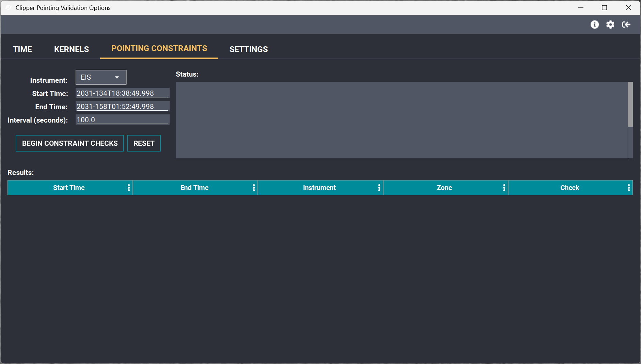Sort by End Time column header

tap(194, 188)
